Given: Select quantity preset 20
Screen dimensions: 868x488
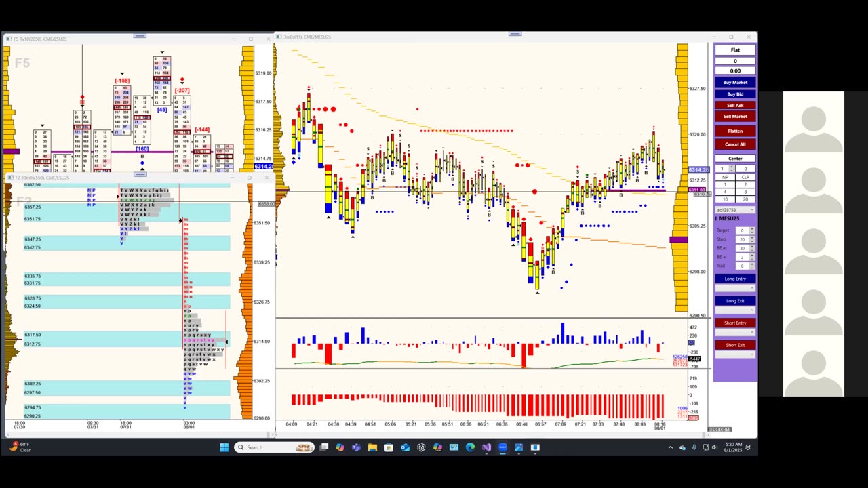Looking at the screenshot, I should [x=745, y=199].
